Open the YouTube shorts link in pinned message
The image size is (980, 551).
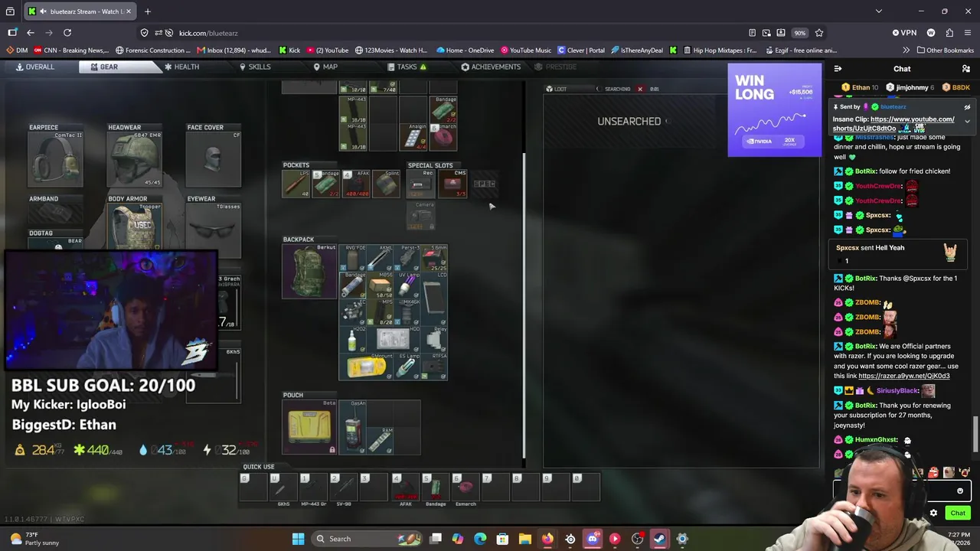(893, 123)
